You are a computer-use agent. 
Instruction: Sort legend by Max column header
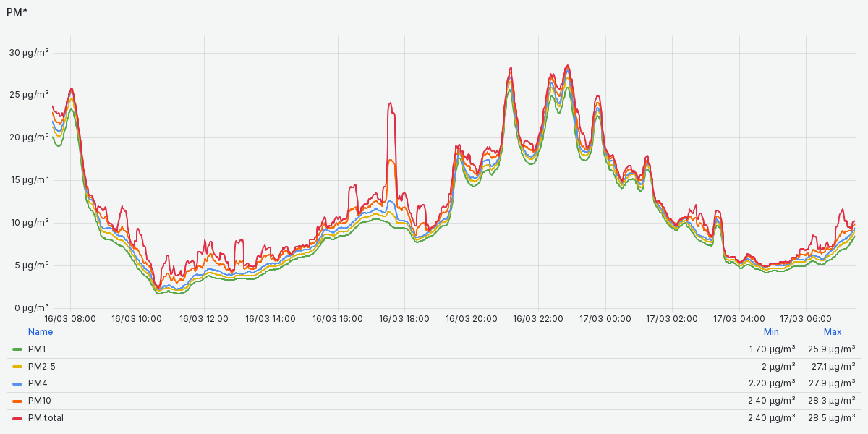tap(833, 332)
